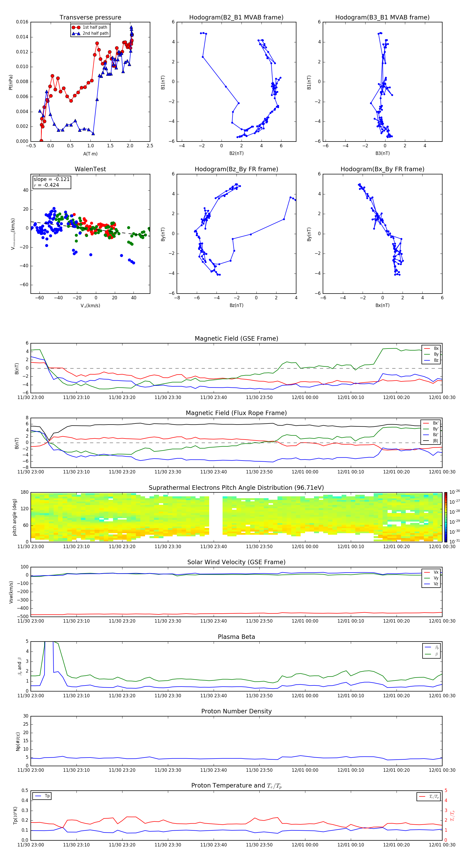Click the 'B2(nT)' x-axis label
Viewport: 473px width, 868px height.
pyautogui.click(x=236, y=153)
